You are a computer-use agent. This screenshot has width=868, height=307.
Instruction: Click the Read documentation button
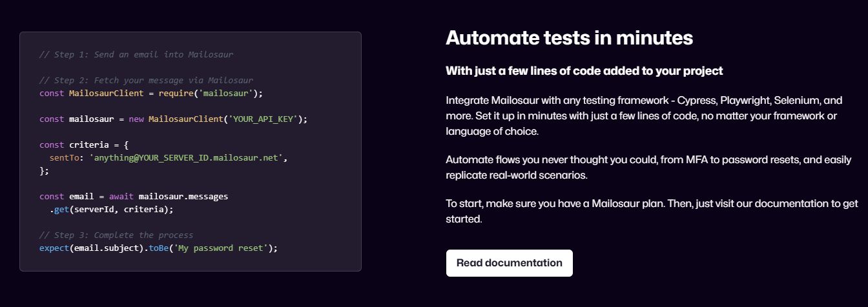[509, 263]
